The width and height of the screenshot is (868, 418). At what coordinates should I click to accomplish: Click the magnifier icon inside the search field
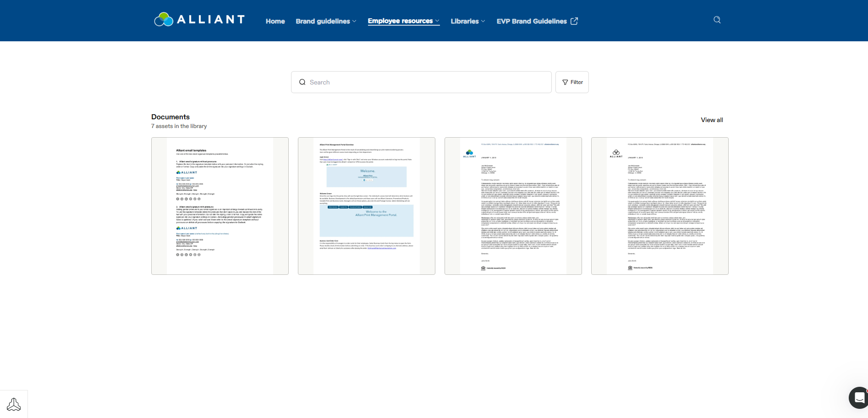pos(302,82)
